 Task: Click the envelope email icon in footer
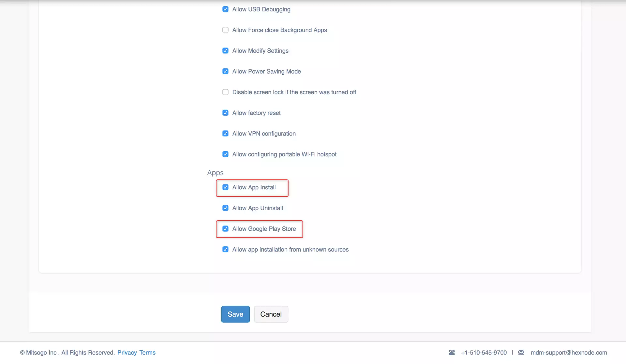pyautogui.click(x=521, y=352)
